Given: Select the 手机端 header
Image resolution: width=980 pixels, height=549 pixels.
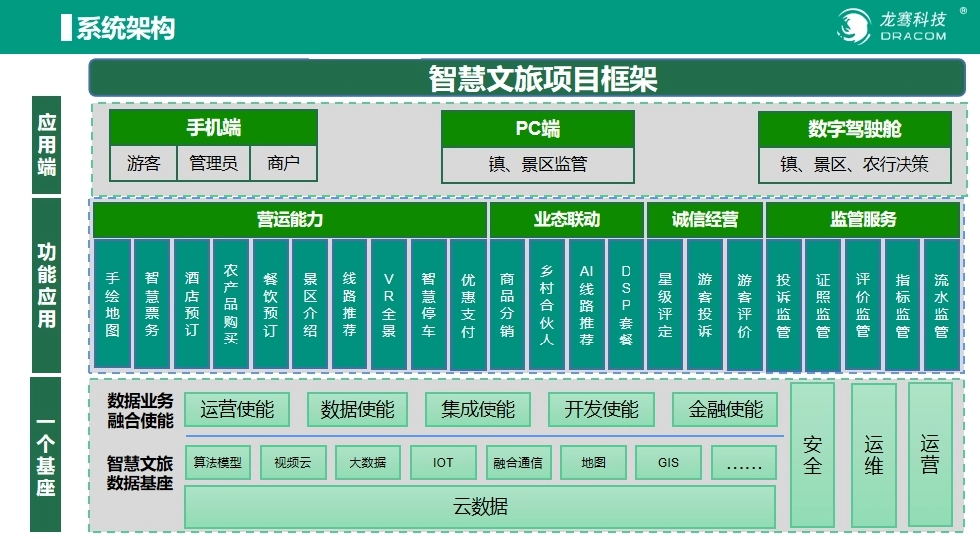Looking at the screenshot, I should pos(213,128).
